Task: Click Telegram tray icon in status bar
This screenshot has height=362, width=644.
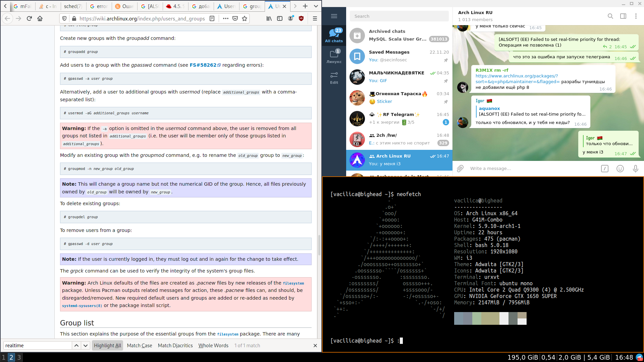Action: pyautogui.click(x=639, y=357)
